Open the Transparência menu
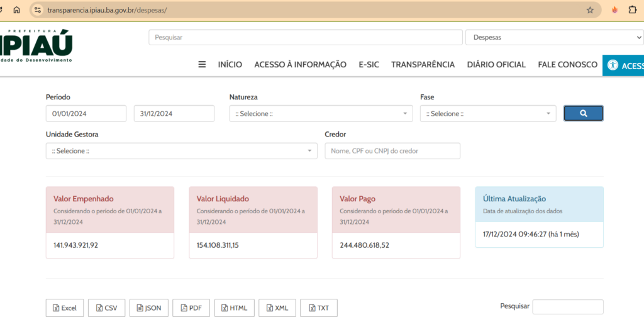This screenshot has height=317, width=644. point(423,64)
